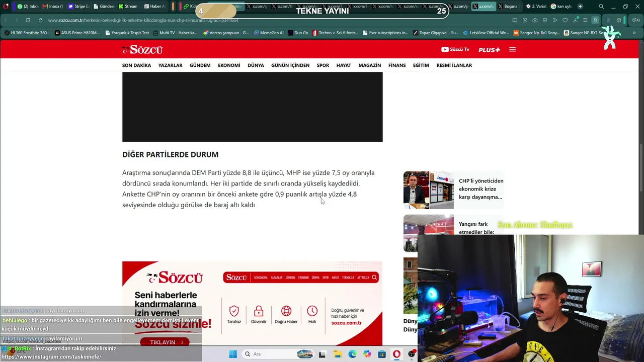Launch Microsoft Edge from the taskbar
Image resolution: width=644 pixels, height=362 pixels.
(352, 354)
